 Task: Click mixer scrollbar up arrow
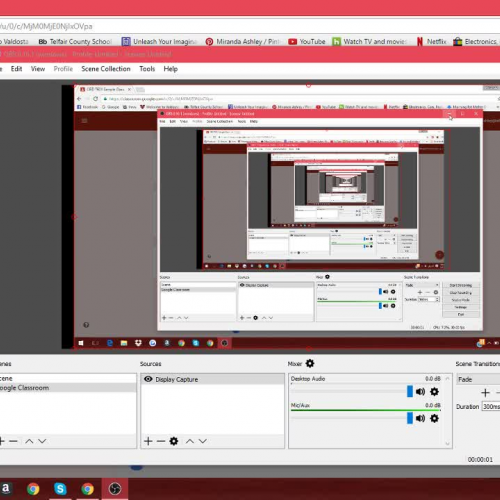447,379
